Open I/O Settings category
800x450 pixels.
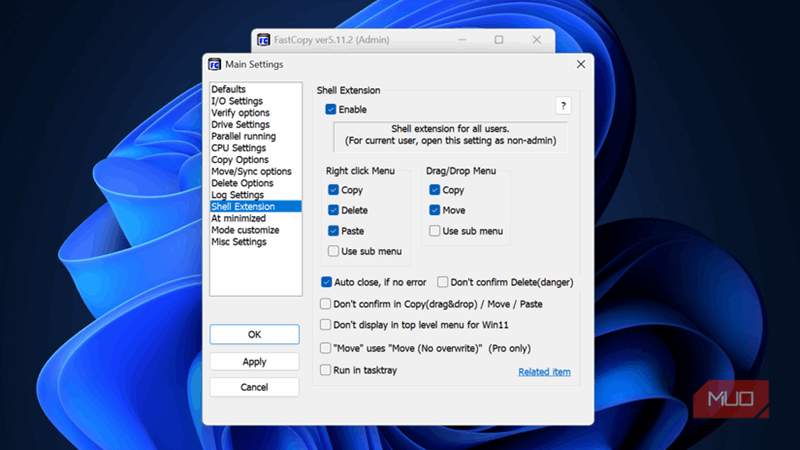pos(256,101)
